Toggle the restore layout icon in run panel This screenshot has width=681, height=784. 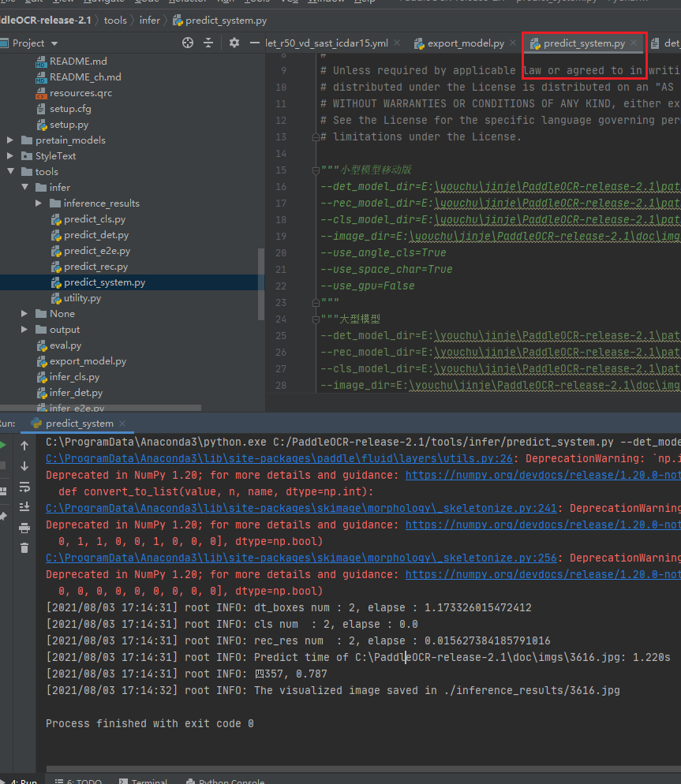coord(4,489)
